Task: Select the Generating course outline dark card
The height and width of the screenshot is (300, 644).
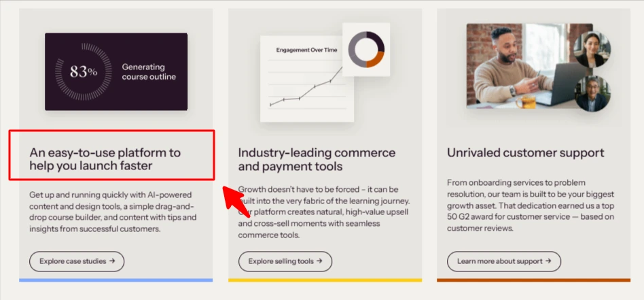Action: pyautogui.click(x=116, y=71)
